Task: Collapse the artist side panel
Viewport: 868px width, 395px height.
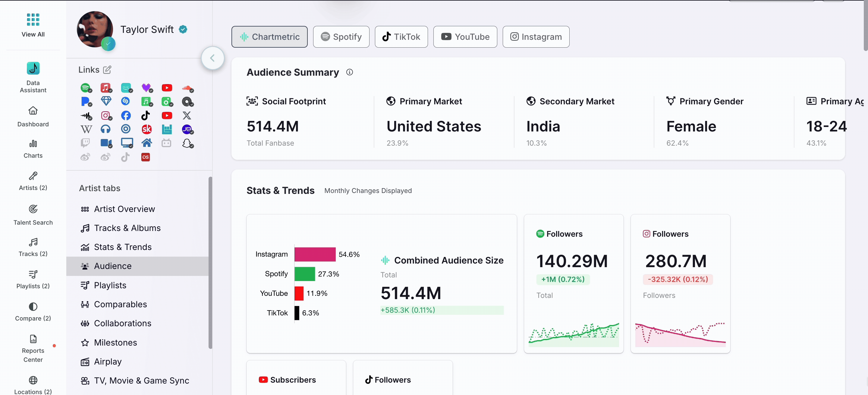Action: 212,58
